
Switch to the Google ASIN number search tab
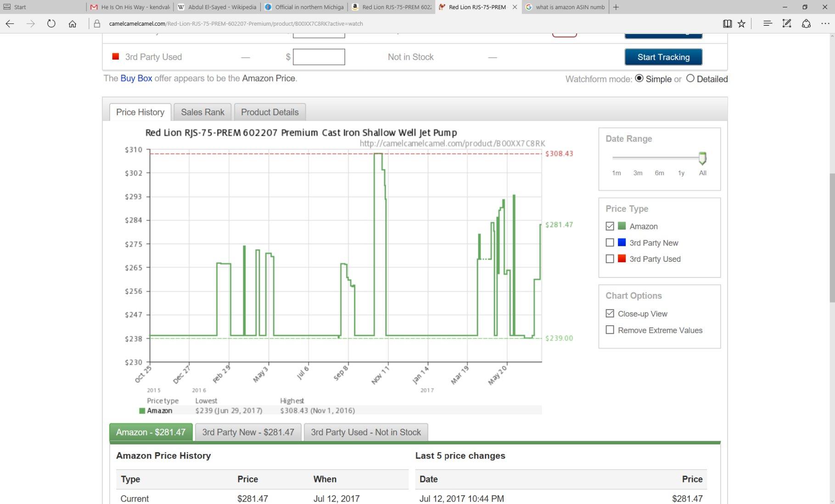click(565, 7)
